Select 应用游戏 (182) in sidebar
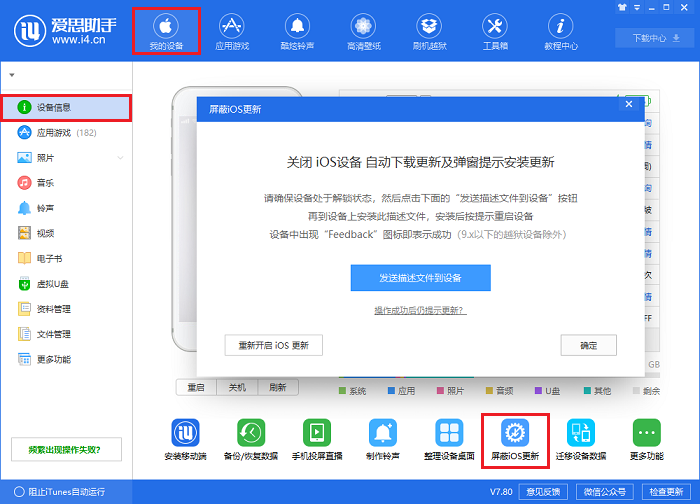 (x=67, y=133)
